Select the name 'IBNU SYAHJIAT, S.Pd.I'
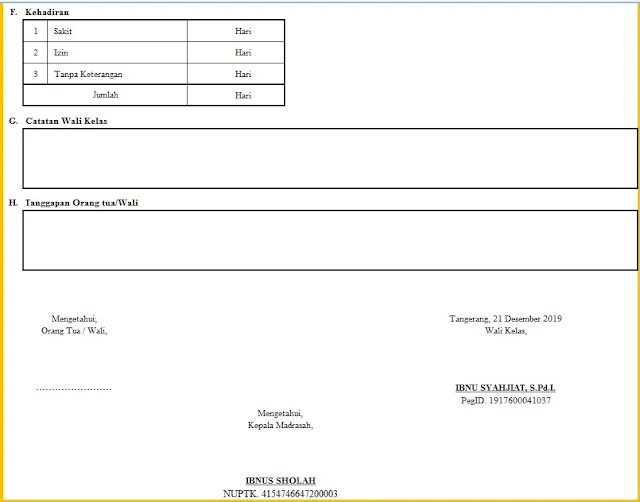The height and width of the screenshot is (502, 640). 505,388
